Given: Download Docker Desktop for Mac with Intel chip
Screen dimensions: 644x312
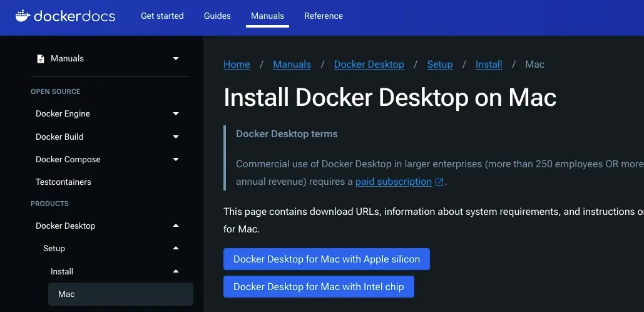Looking at the screenshot, I should (319, 286).
